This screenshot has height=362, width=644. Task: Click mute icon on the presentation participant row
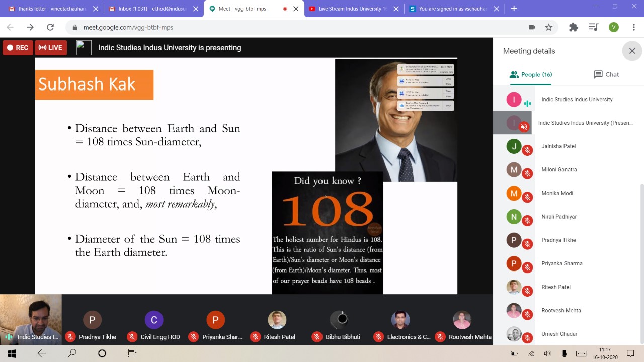pos(524,127)
